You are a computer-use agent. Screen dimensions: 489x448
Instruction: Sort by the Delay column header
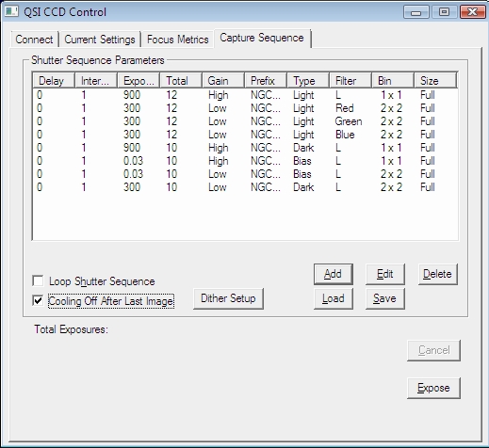pos(54,81)
